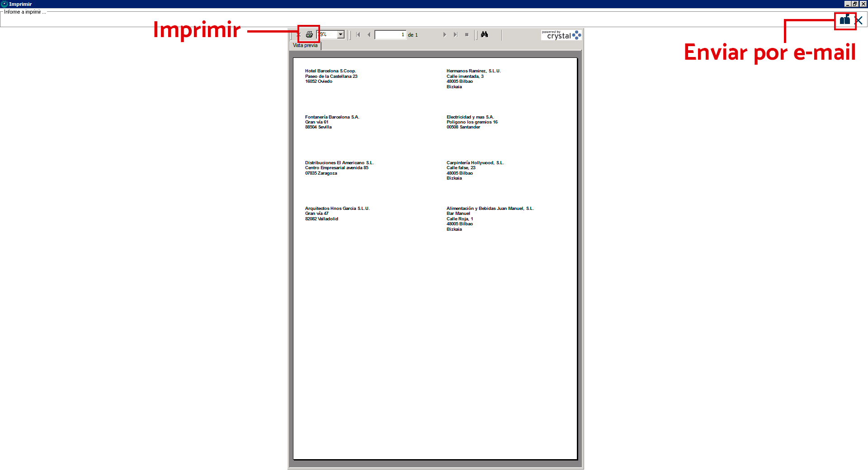
Task: Minimize the Imprimir window
Action: pyautogui.click(x=847, y=4)
